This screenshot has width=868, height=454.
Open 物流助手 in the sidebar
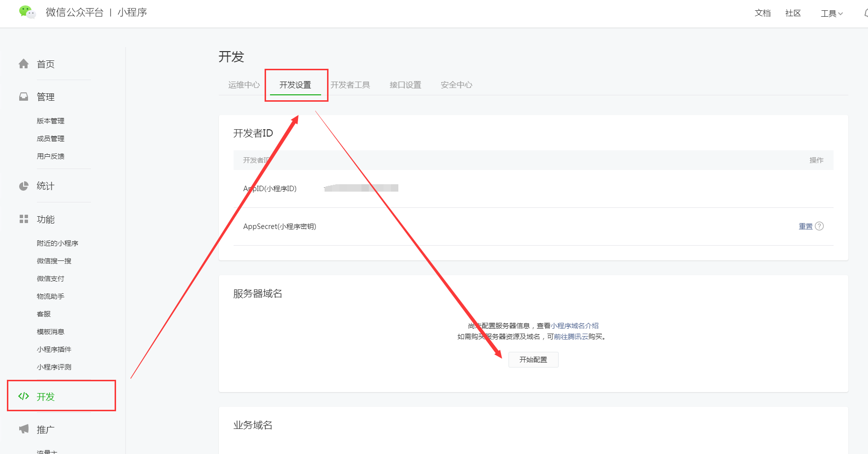51,296
